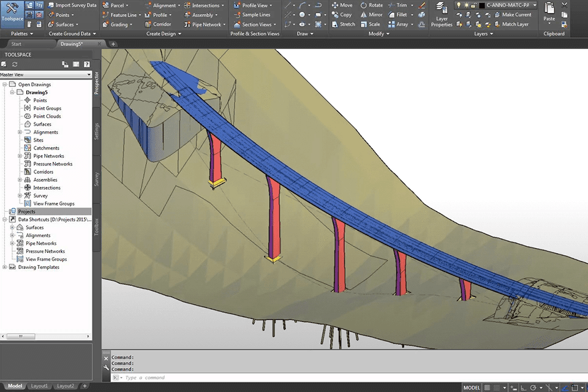
Task: Close the command line window
Action: (x=106, y=358)
